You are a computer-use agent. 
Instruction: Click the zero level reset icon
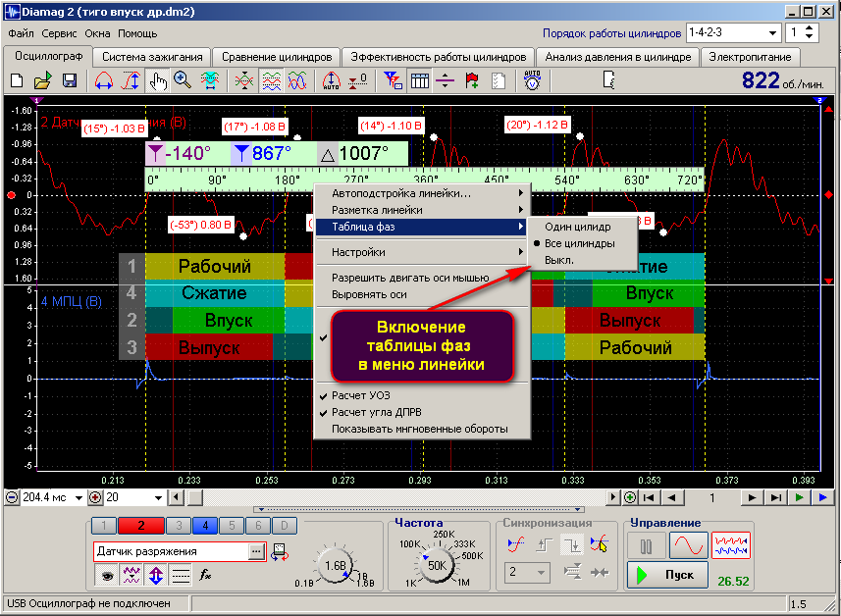(x=358, y=81)
